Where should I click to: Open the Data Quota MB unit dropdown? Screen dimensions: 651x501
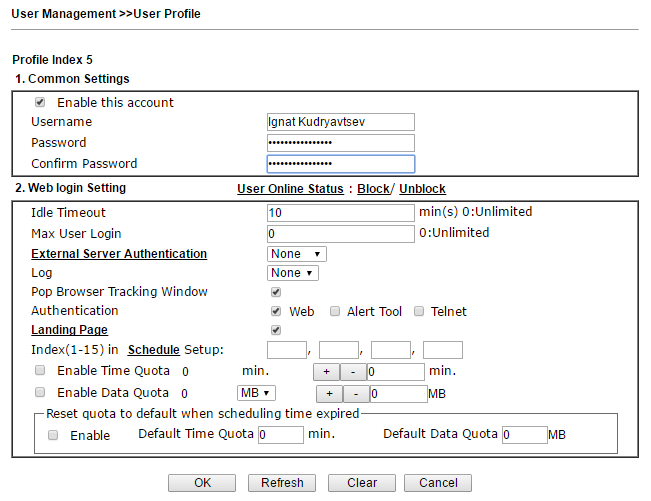click(x=256, y=393)
